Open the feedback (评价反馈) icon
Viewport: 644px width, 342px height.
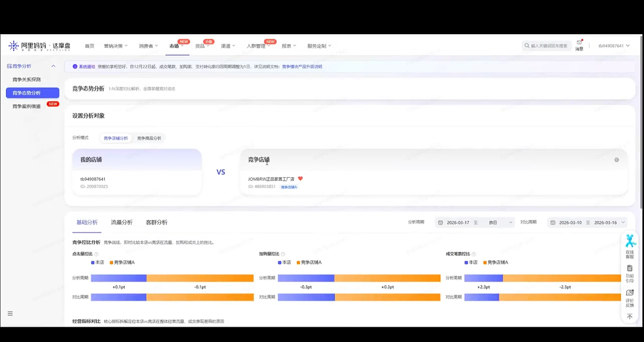pos(630,297)
